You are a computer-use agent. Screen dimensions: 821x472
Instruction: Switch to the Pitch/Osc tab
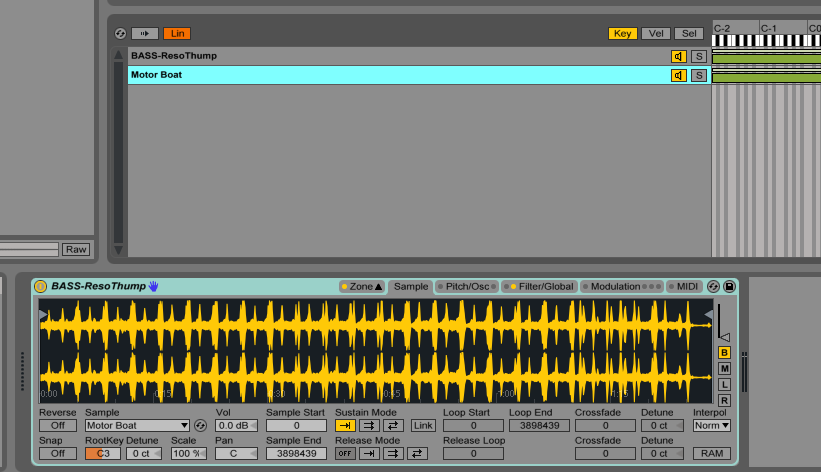[x=466, y=287]
